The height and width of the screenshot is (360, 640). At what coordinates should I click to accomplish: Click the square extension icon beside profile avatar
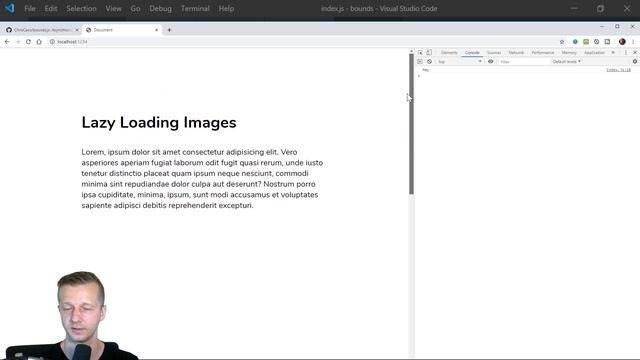(x=607, y=42)
